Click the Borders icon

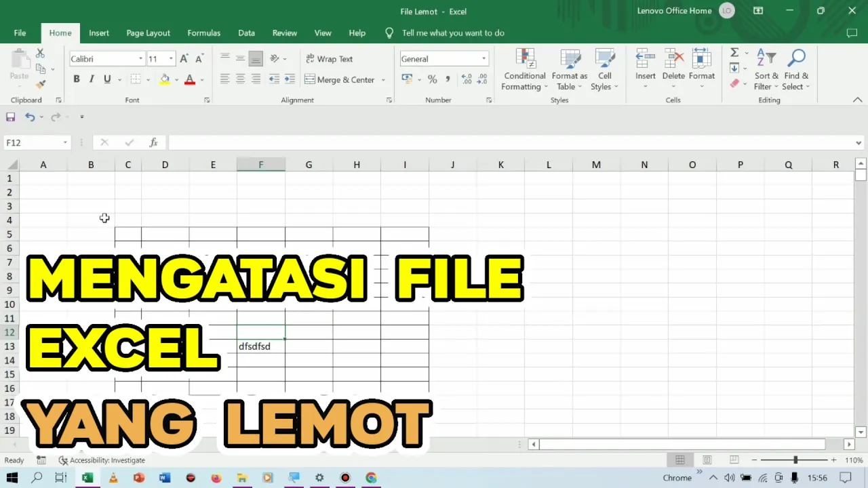pyautogui.click(x=136, y=79)
